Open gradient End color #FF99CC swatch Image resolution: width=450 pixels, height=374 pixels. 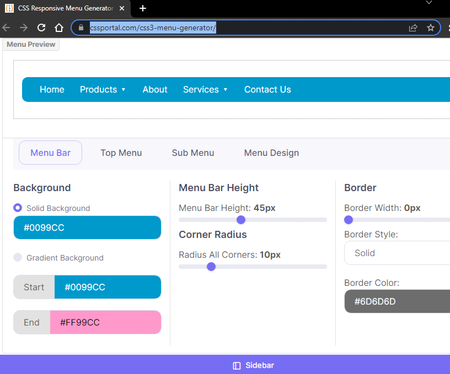pyautogui.click(x=105, y=322)
